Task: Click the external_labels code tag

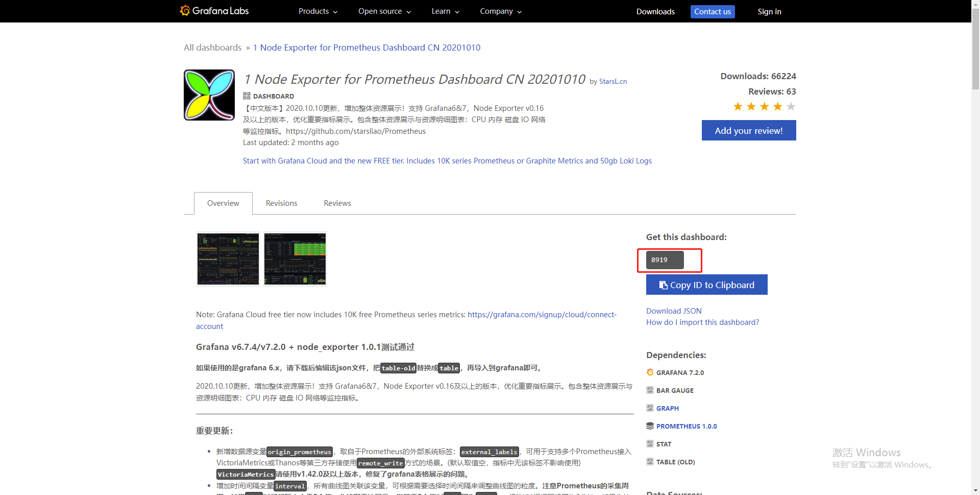Action: (x=489, y=452)
